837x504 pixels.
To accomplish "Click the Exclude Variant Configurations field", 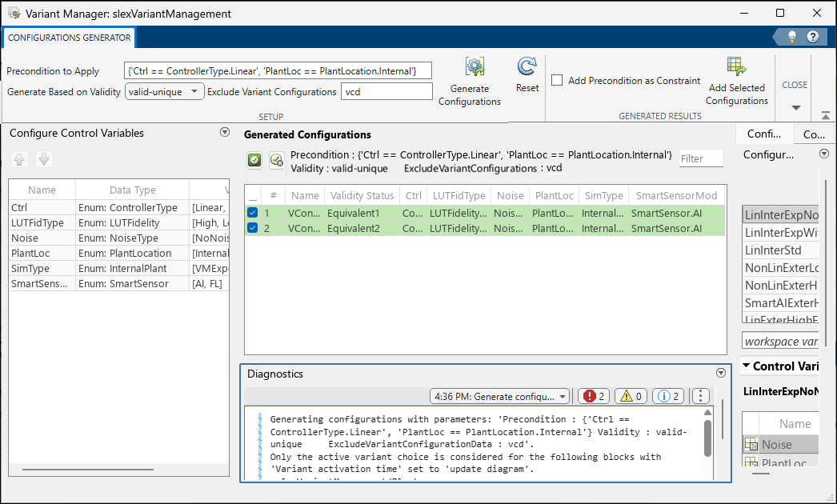I will point(386,91).
